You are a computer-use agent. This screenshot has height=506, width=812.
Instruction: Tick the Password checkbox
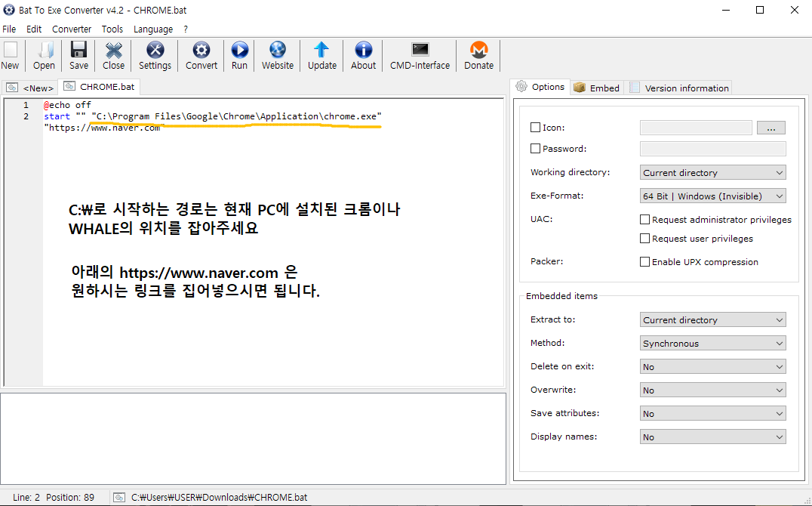tap(536, 148)
